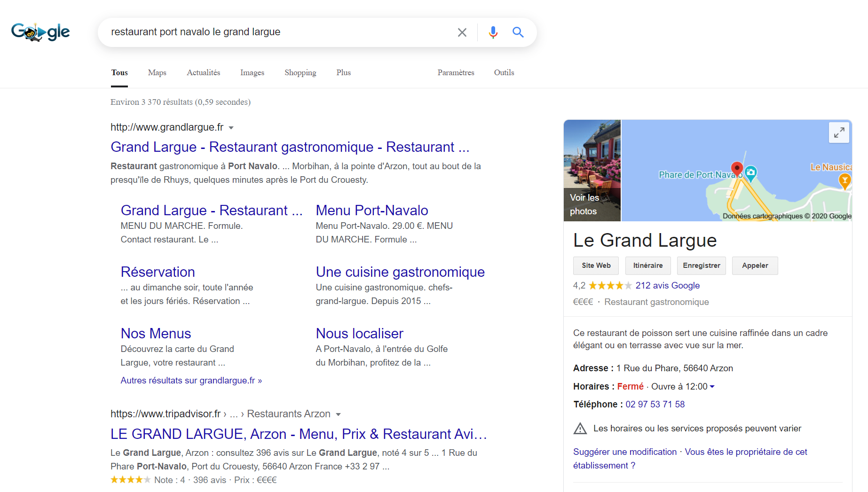Image resolution: width=868 pixels, height=492 pixels.
Task: Click the red 'Fermé' status text
Action: [x=630, y=386]
